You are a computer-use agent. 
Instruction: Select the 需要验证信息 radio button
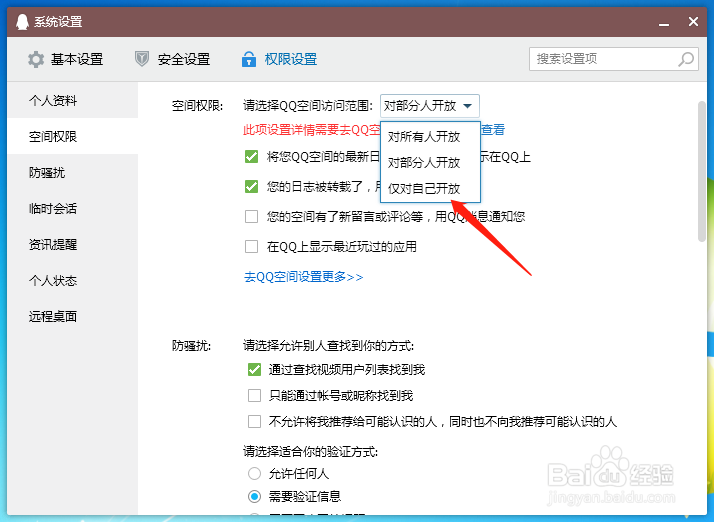[x=255, y=496]
